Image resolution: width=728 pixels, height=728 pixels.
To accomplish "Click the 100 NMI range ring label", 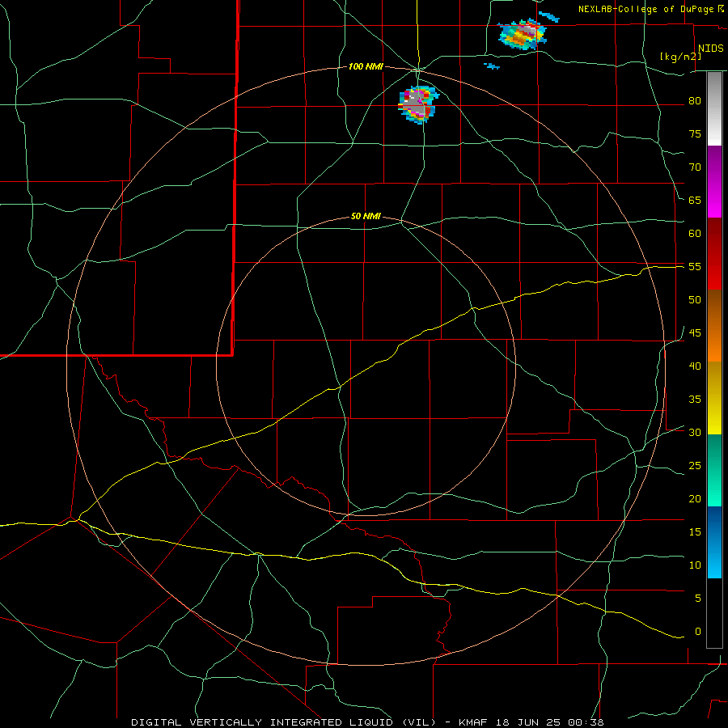I will (366, 66).
